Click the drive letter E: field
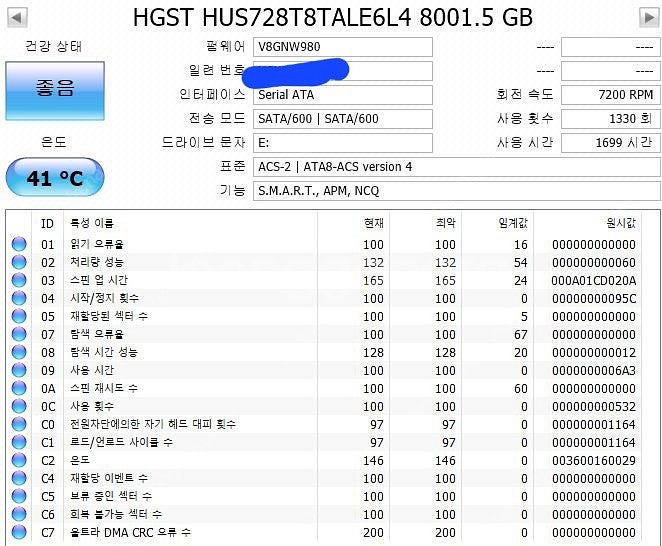This screenshot has width=662, height=546. click(x=343, y=143)
